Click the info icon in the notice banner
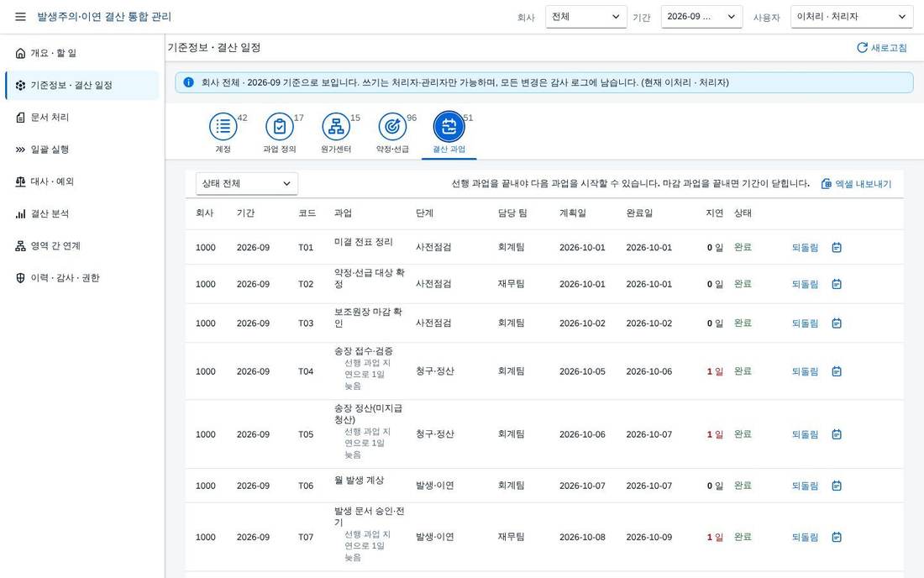 click(x=188, y=82)
